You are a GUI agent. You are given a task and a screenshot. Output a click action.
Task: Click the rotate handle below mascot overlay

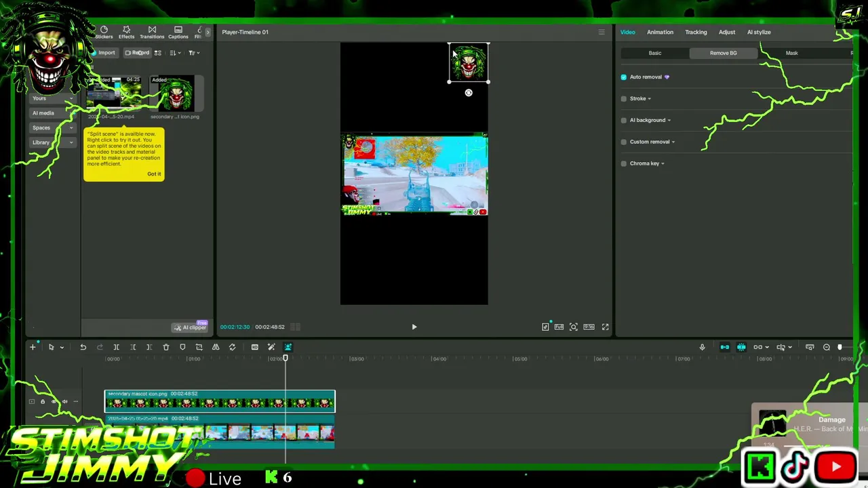(x=469, y=93)
